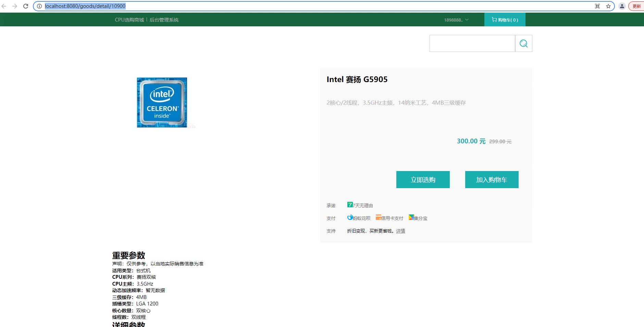Click the search magnifier button
This screenshot has height=327, width=644.
(x=523, y=43)
